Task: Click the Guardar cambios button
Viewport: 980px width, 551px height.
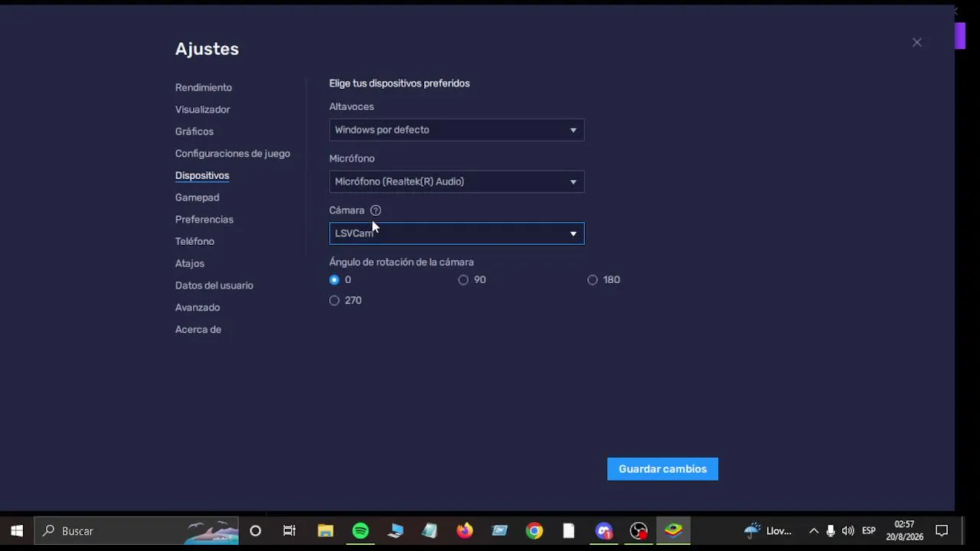Action: pos(662,469)
